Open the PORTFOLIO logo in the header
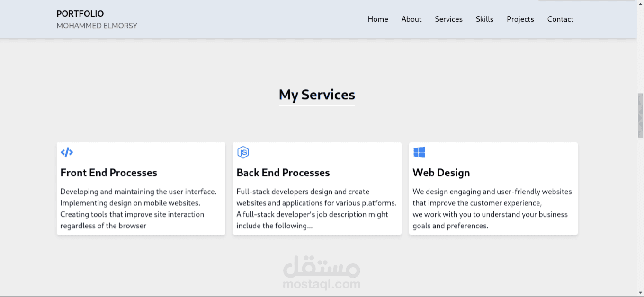Image resolution: width=644 pixels, height=297 pixels. point(80,14)
